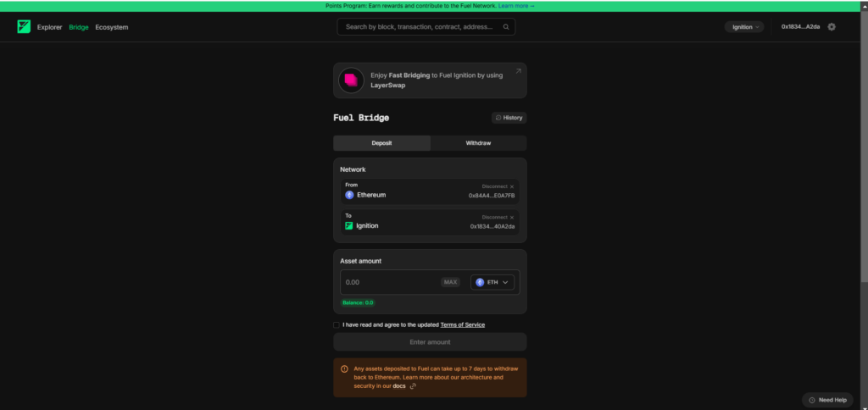Select the Deposit tab

[x=381, y=143]
